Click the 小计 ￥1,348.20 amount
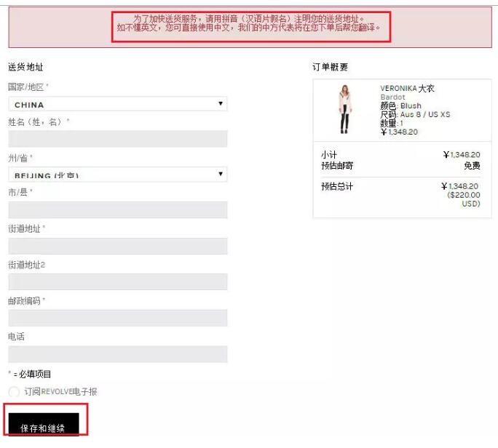The image size is (498, 448). (462, 154)
